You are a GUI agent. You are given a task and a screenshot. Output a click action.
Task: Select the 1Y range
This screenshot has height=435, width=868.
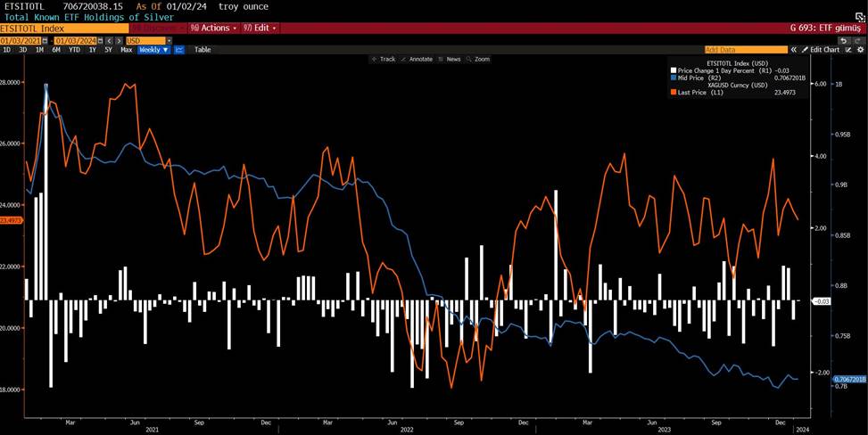[93, 50]
